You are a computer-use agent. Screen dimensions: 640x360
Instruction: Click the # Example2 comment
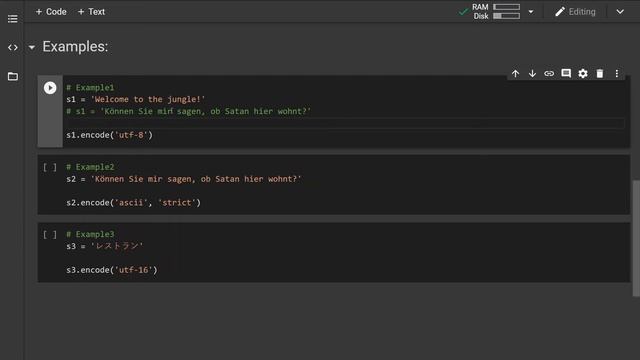point(90,167)
